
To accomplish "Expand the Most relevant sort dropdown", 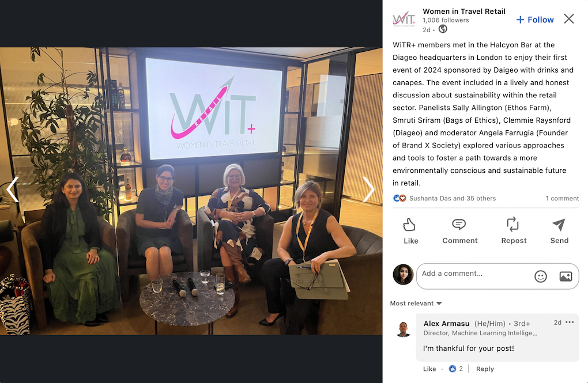I will click(x=416, y=303).
